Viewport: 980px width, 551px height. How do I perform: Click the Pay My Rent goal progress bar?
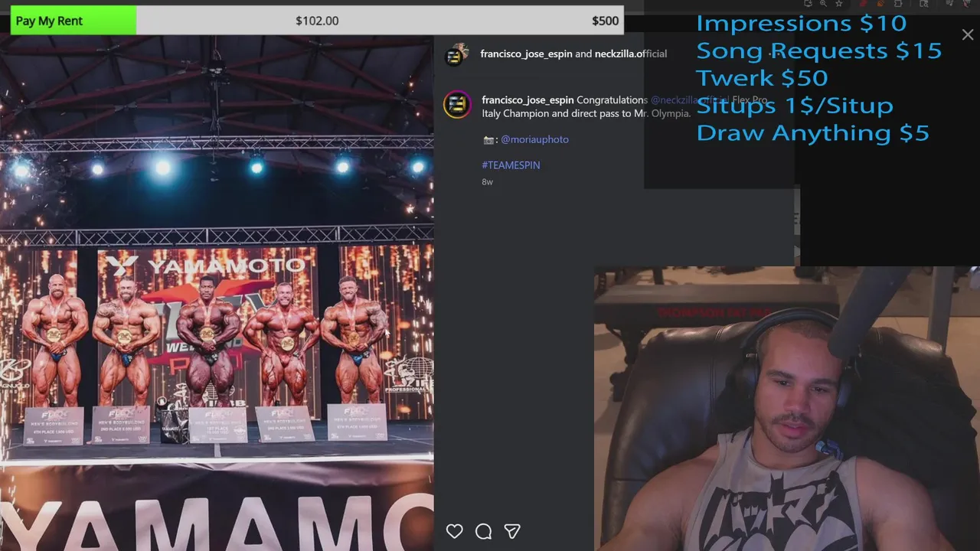(317, 21)
